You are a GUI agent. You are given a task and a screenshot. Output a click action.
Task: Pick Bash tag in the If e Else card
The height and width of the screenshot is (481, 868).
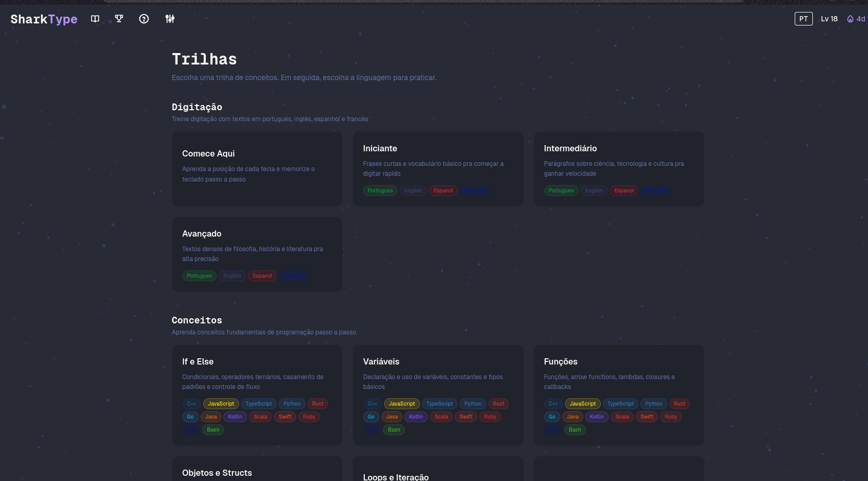(213, 430)
